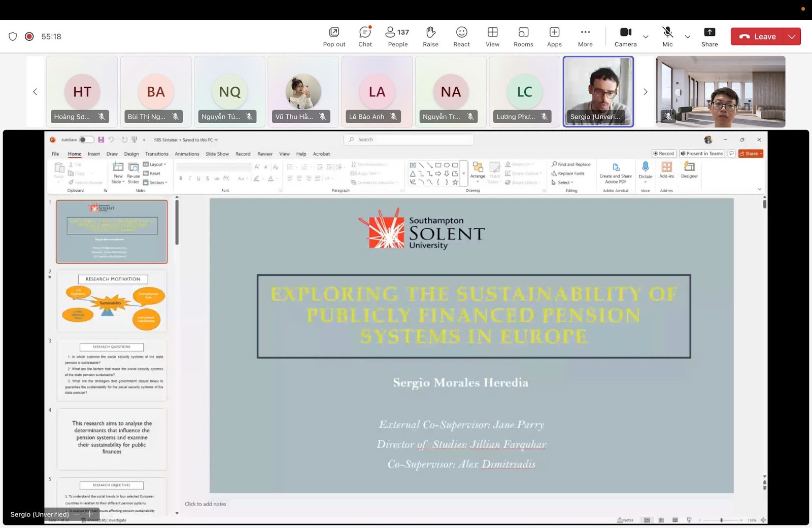Show previous participants in strip
The width and height of the screenshot is (812, 528).
(35, 92)
